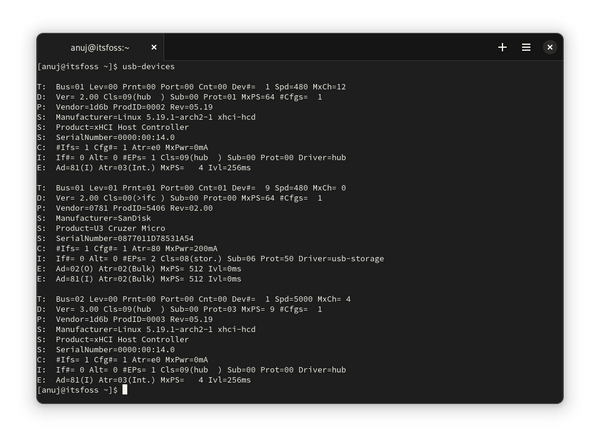Click the Bus=02 text
This screenshot has width=600, height=444.
point(69,299)
